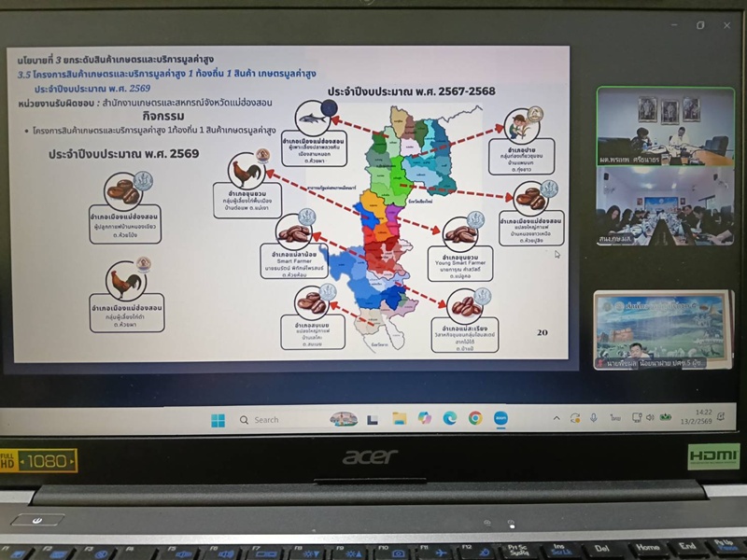The image size is (747, 560).
Task: Open Task View from the taskbar
Action: (373, 418)
